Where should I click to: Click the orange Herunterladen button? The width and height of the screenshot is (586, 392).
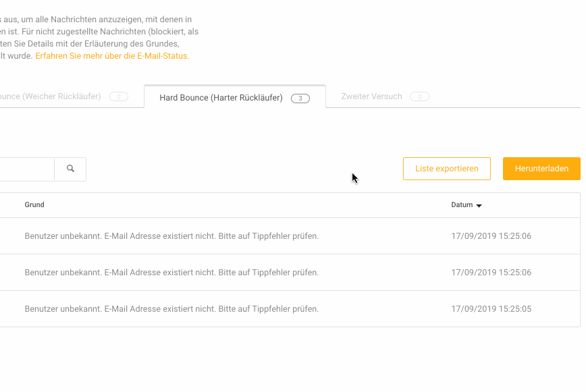pos(541,169)
